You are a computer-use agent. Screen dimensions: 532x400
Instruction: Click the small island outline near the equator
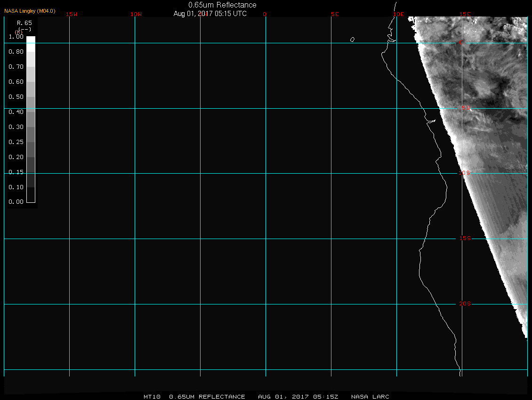coord(352,40)
